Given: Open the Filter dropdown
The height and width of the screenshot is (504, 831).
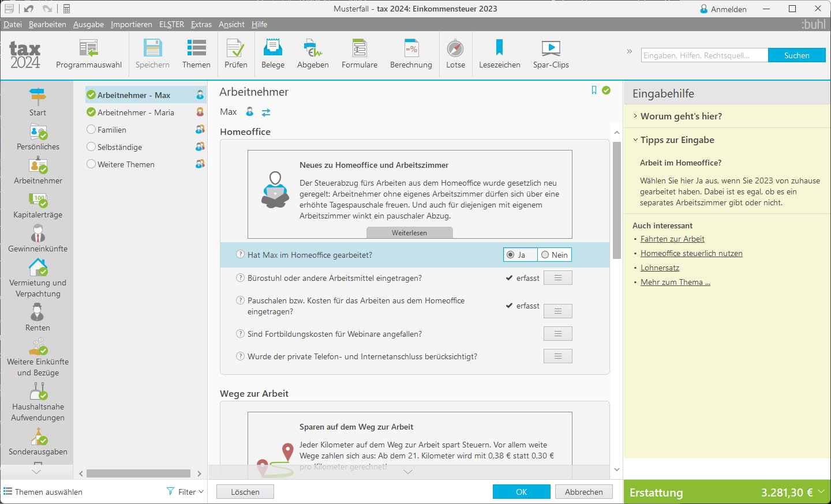Looking at the screenshot, I should pos(185,492).
